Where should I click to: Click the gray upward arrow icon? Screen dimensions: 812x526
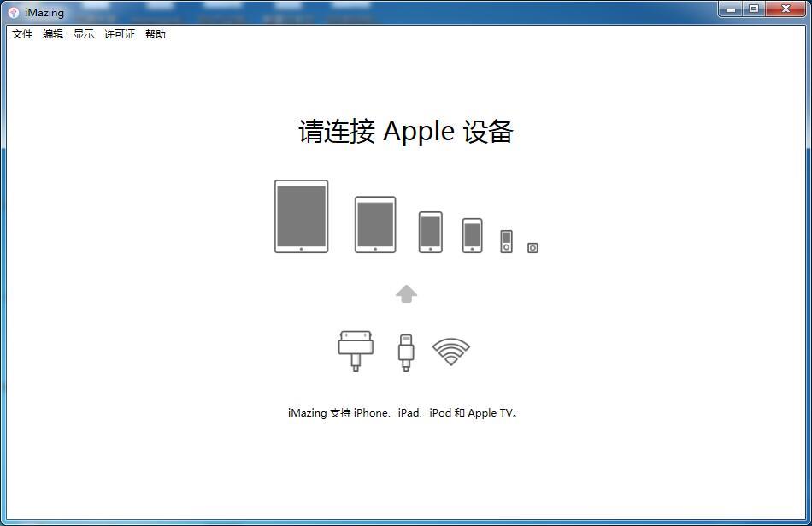(x=407, y=294)
